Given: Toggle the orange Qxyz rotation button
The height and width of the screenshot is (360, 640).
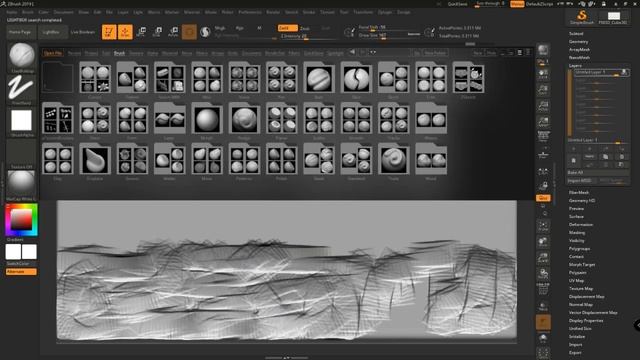Looking at the screenshot, I should [543, 198].
